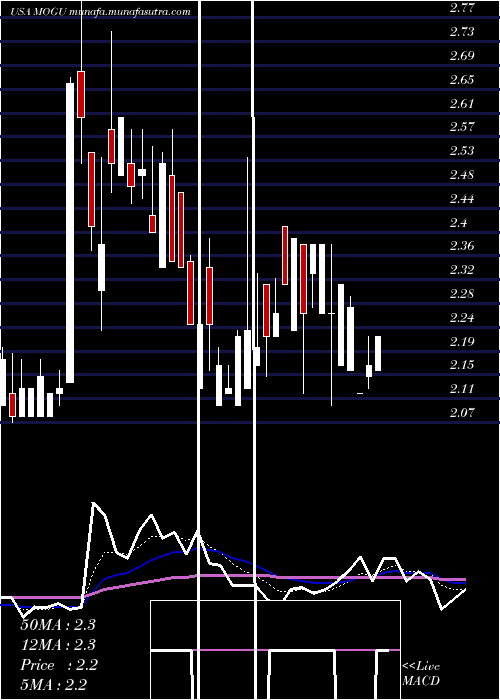
Task: Select the 2.07 price axis label
Action: 462,412
